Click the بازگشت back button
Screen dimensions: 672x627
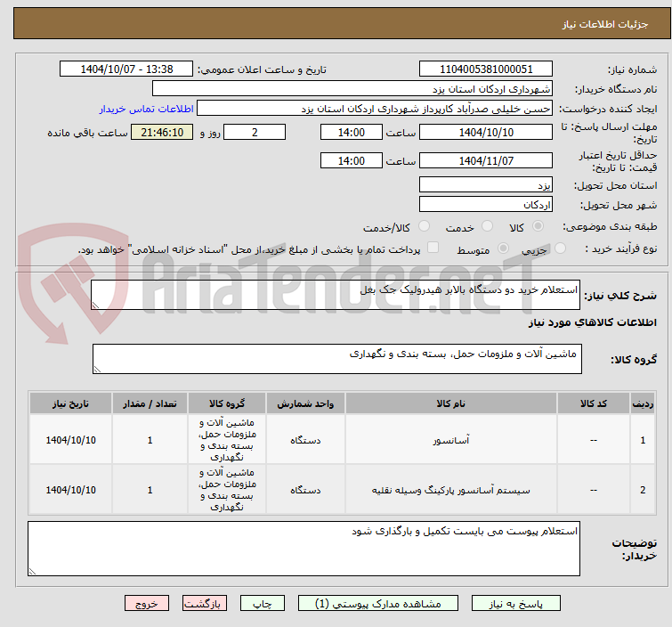coord(205,604)
